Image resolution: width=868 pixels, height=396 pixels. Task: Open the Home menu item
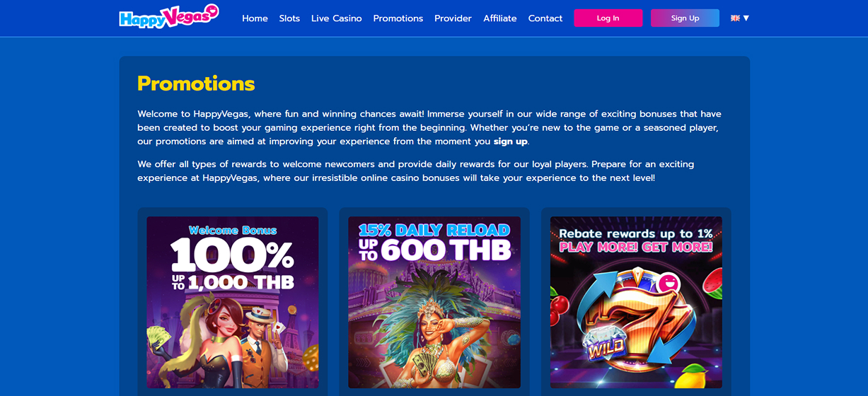[255, 18]
